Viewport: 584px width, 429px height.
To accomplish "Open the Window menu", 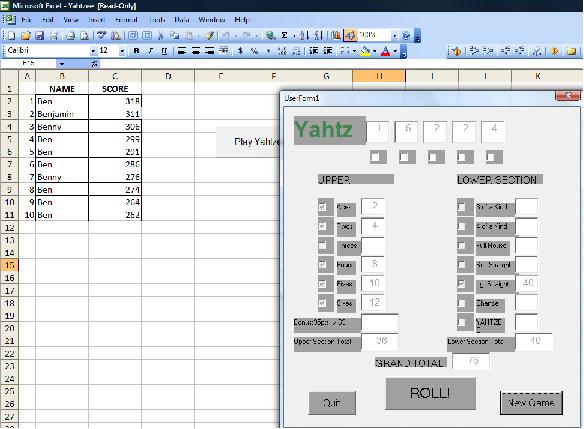I will (212, 20).
